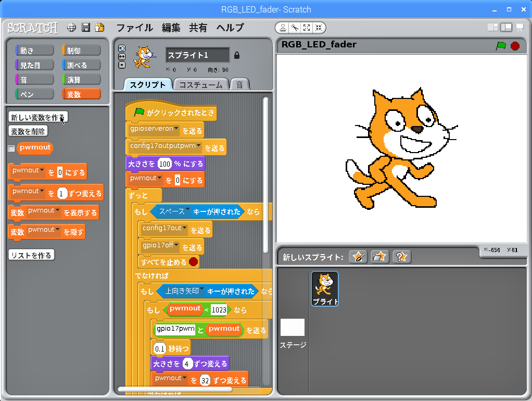Click the red stop sign button
532x401 pixels.
pyautogui.click(x=515, y=46)
